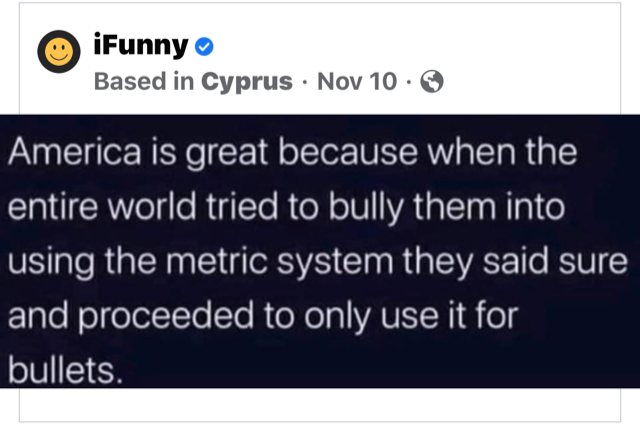
Task: Click the word 'bullets.' in the meme
Action: click(65, 370)
